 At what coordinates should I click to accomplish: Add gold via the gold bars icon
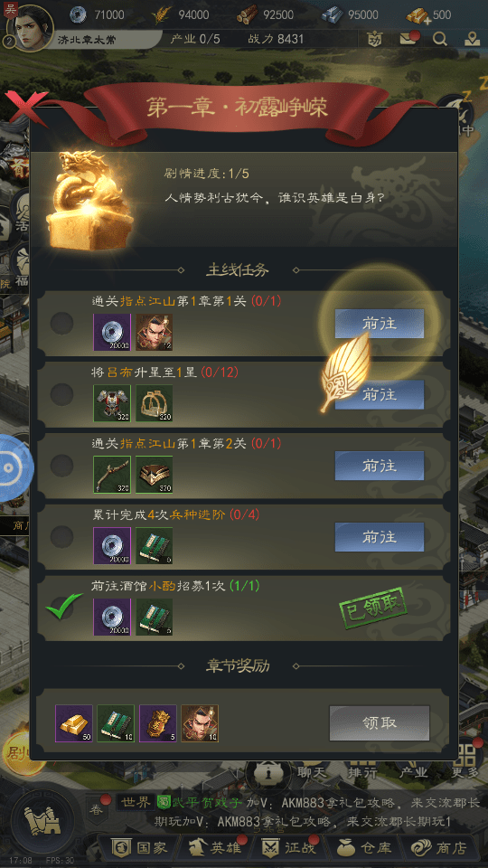pyautogui.click(x=418, y=15)
